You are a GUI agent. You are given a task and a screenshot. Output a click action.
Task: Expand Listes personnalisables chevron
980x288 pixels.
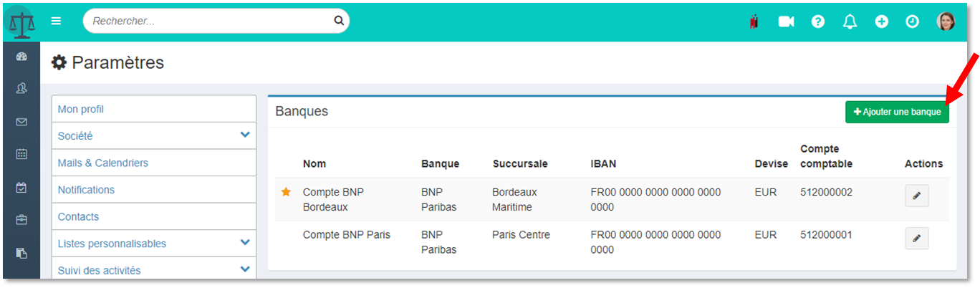click(x=245, y=242)
